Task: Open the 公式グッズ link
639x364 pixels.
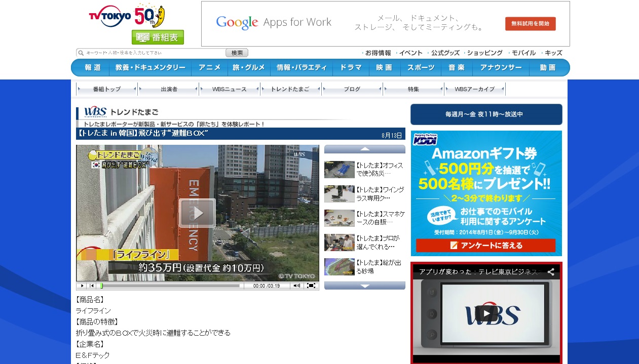Action: pyautogui.click(x=445, y=53)
